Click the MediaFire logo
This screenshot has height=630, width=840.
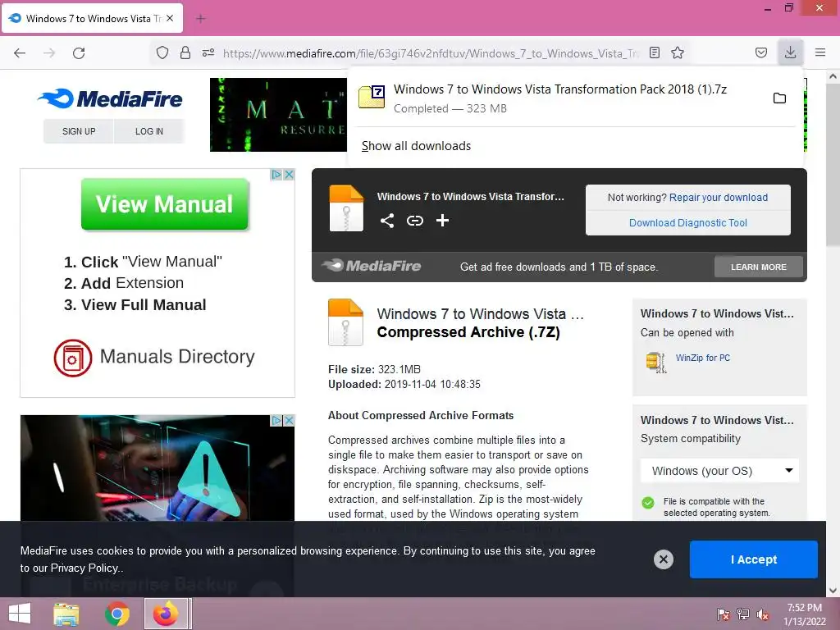tap(111, 98)
